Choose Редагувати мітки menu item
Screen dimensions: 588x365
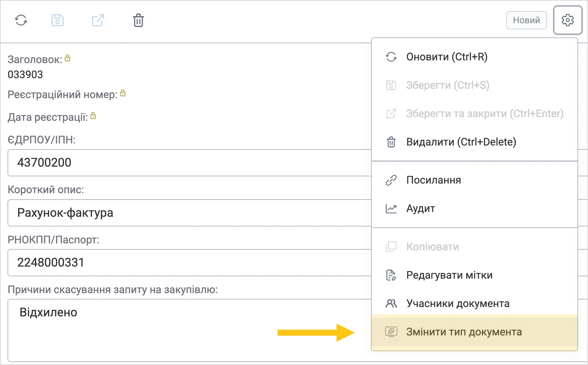475,275
